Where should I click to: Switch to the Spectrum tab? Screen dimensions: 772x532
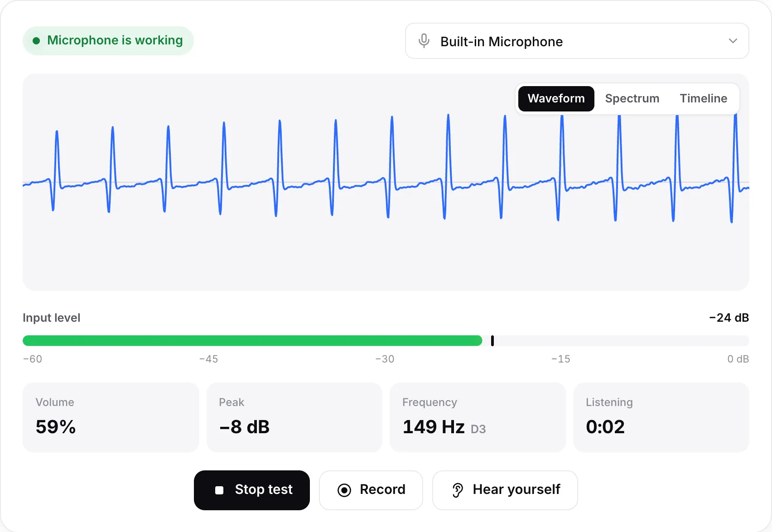point(632,98)
